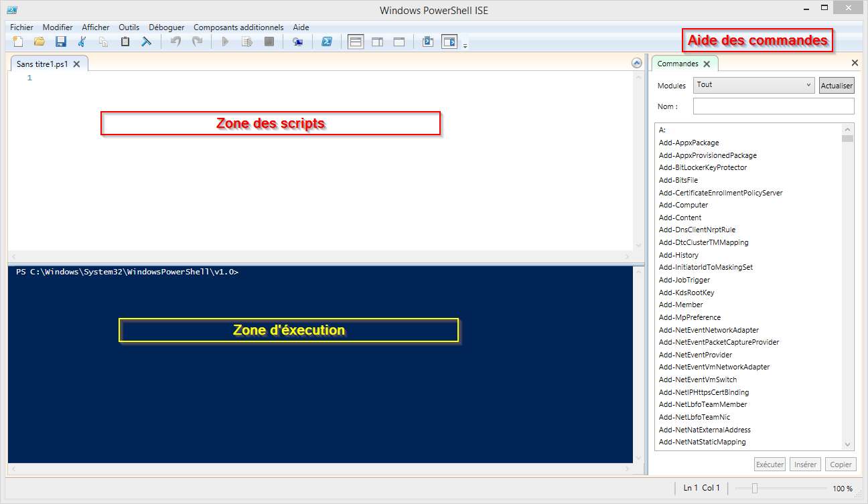
Task: Close the Sans titre1.ps1 tab
Action: point(77,64)
